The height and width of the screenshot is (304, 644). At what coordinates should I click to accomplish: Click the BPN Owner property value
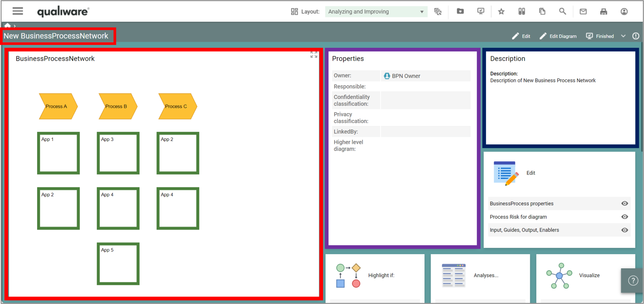[406, 76]
